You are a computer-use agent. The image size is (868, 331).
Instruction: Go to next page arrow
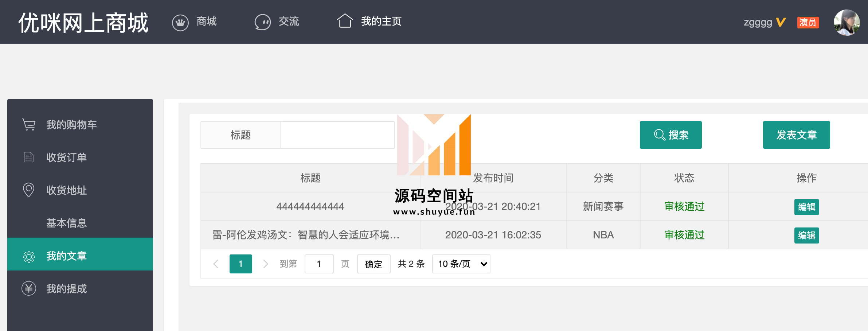coord(266,264)
